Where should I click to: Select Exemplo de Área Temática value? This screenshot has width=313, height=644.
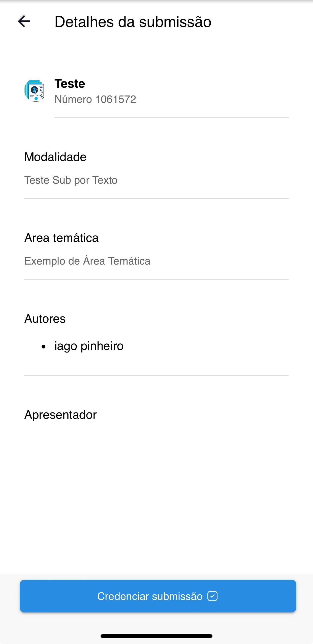tap(87, 261)
